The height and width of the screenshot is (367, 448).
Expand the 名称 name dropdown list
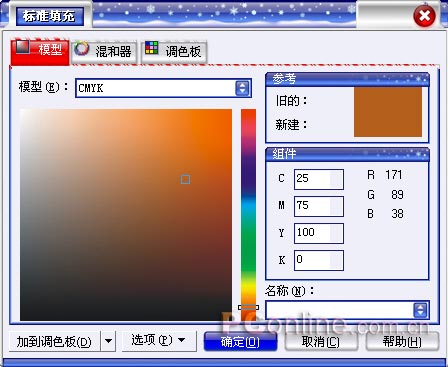point(420,310)
